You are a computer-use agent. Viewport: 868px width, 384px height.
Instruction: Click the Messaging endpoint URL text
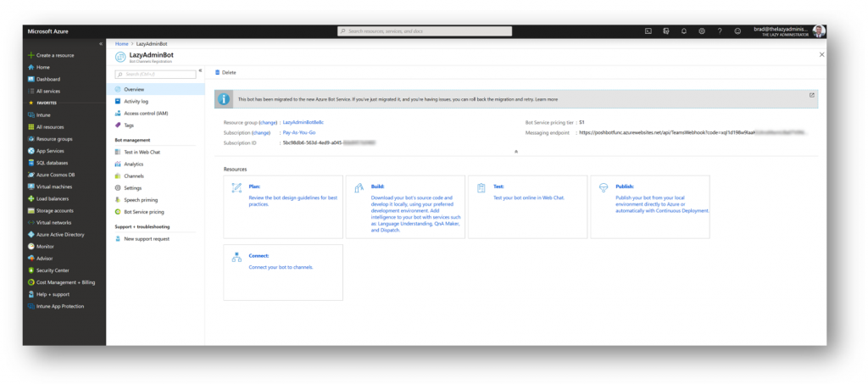pyautogui.click(x=692, y=133)
